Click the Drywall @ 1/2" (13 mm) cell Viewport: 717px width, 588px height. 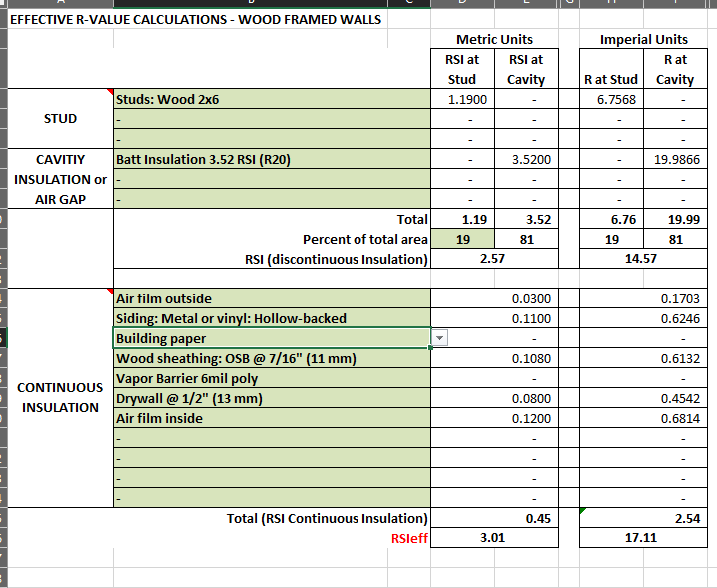pos(272,398)
